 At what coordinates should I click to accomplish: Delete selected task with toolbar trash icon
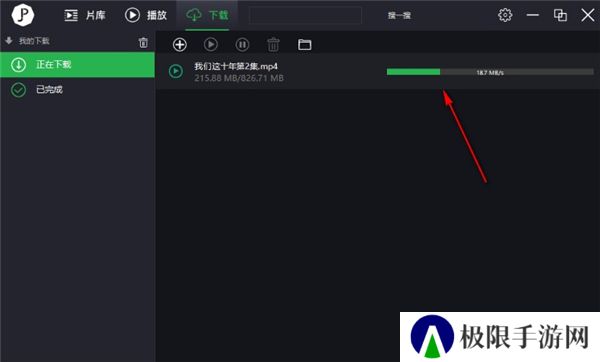(x=273, y=45)
